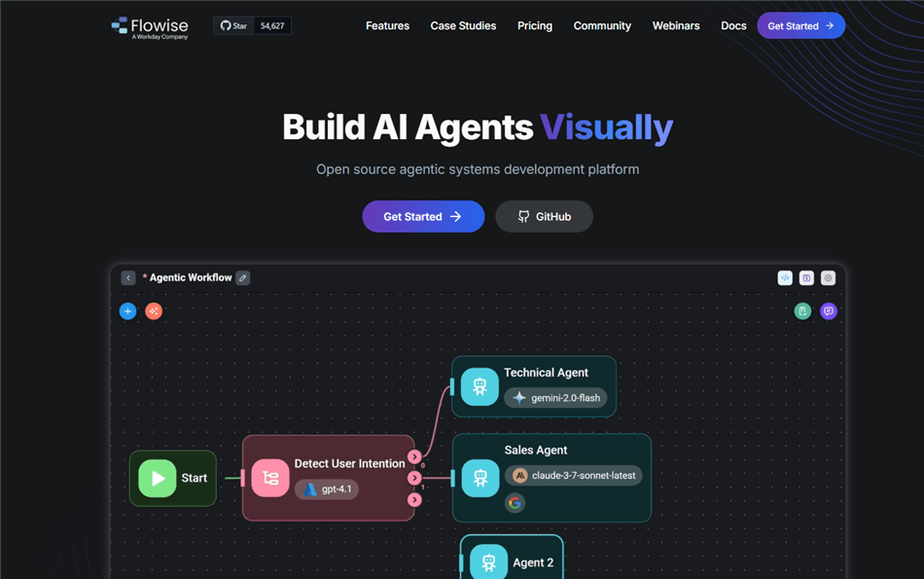
Task: Click the workflow back chevron button
Action: click(128, 277)
